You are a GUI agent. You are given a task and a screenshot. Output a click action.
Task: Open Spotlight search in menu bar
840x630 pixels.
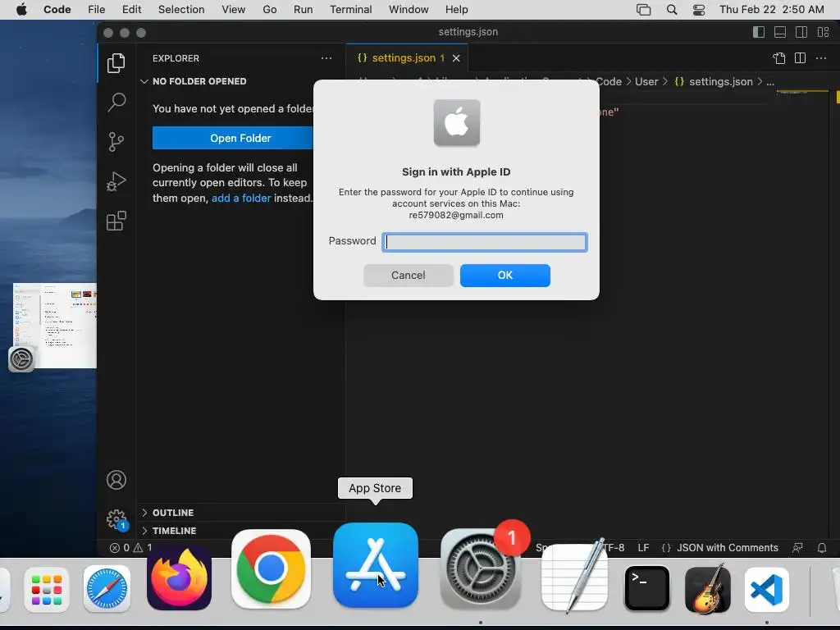click(x=672, y=10)
